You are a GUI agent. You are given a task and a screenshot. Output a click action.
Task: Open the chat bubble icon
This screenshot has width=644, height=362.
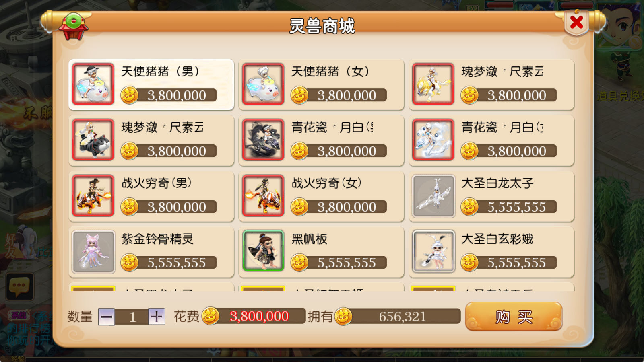click(19, 286)
